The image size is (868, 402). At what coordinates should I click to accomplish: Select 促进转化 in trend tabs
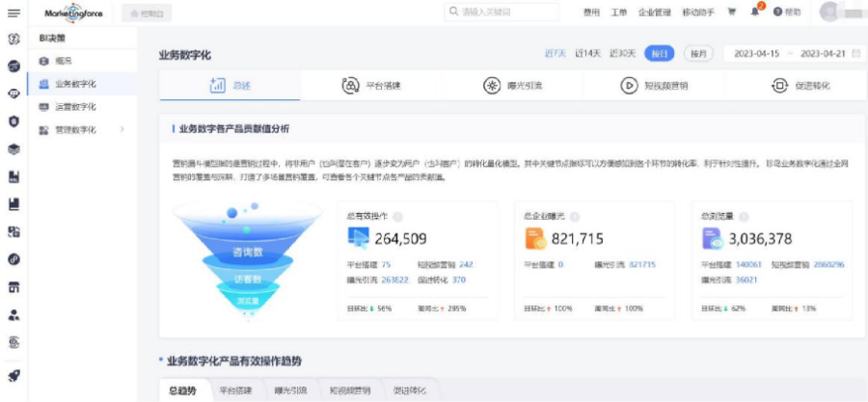point(409,390)
